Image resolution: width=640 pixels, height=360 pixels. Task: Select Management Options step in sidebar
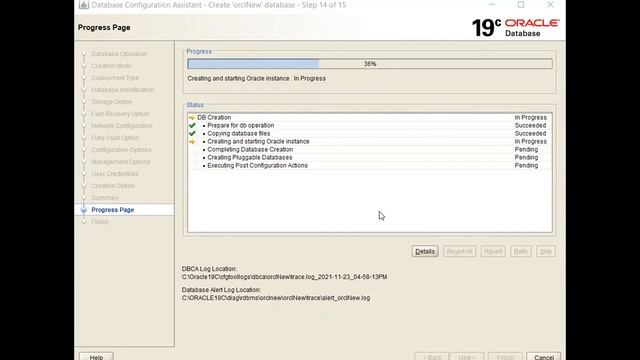(120, 162)
